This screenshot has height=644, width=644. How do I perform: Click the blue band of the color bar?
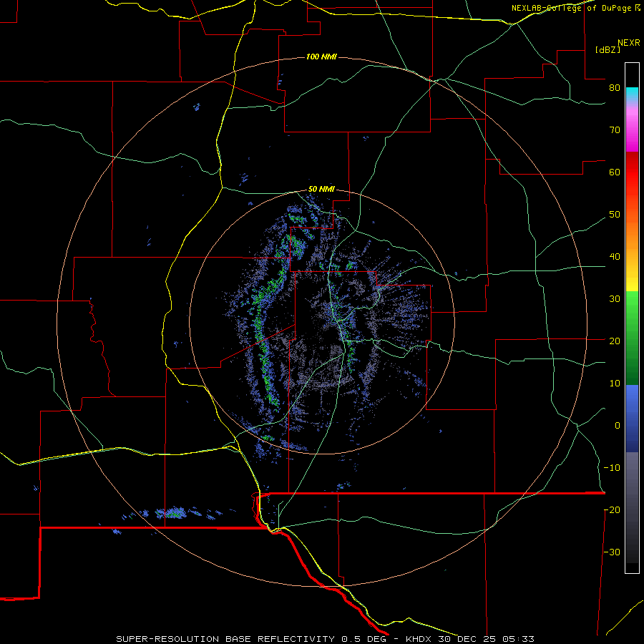point(632,419)
